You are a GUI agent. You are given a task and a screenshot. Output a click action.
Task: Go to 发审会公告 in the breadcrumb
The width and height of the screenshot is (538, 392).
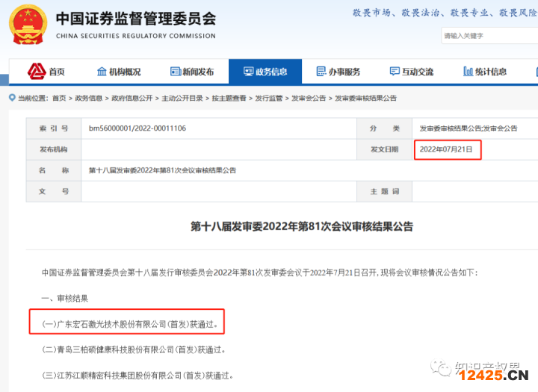tap(308, 99)
